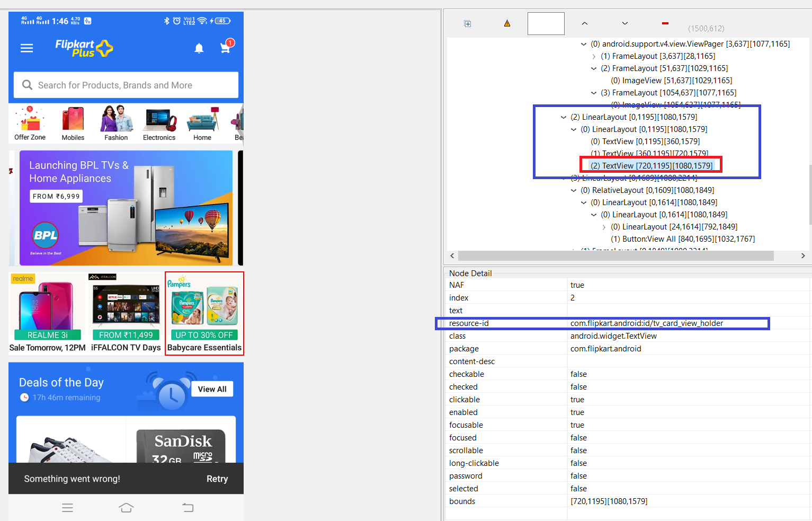The width and height of the screenshot is (812, 521).
Task: Click the content-desc property label
Action: tap(471, 361)
